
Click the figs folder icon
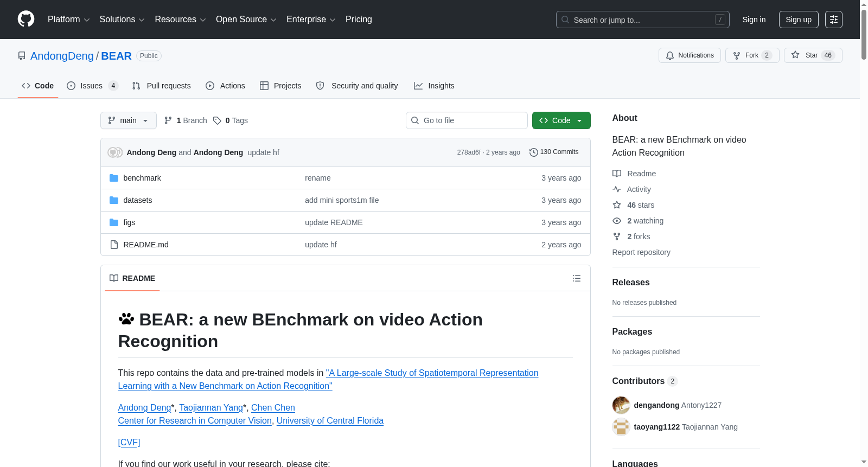click(x=114, y=222)
